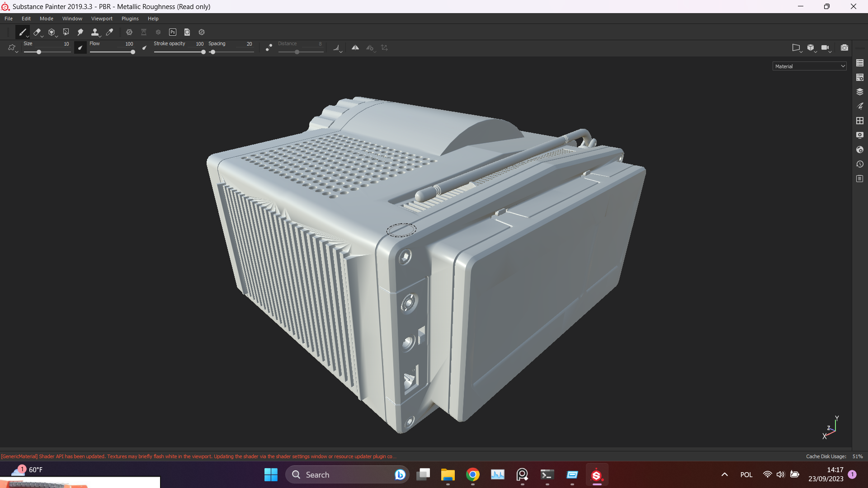Click the symmetry tool icon
Viewport: 868px width, 488px height.
(355, 47)
